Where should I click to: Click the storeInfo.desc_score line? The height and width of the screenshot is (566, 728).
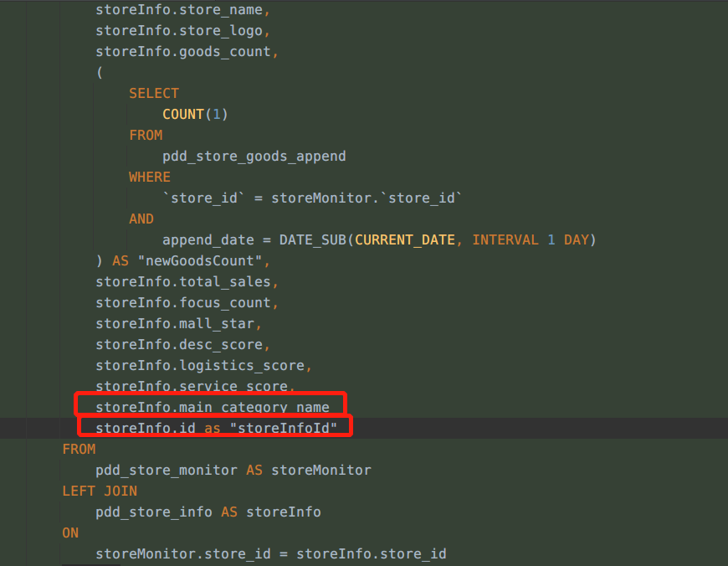(x=182, y=344)
